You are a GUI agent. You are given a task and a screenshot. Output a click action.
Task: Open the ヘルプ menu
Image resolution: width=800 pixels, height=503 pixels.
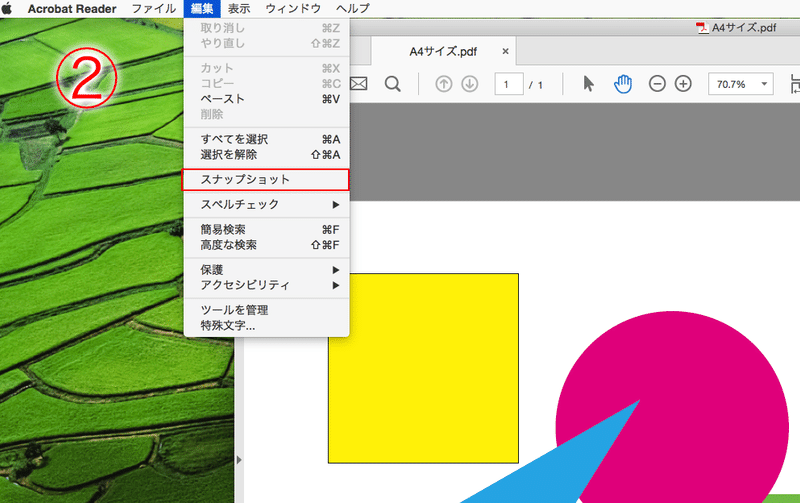point(353,9)
